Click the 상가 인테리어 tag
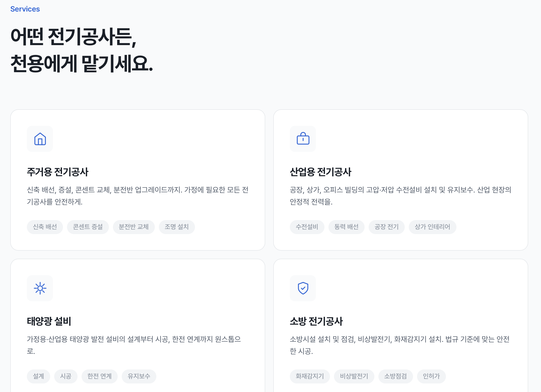Image resolution: width=541 pixels, height=392 pixels. click(x=432, y=227)
